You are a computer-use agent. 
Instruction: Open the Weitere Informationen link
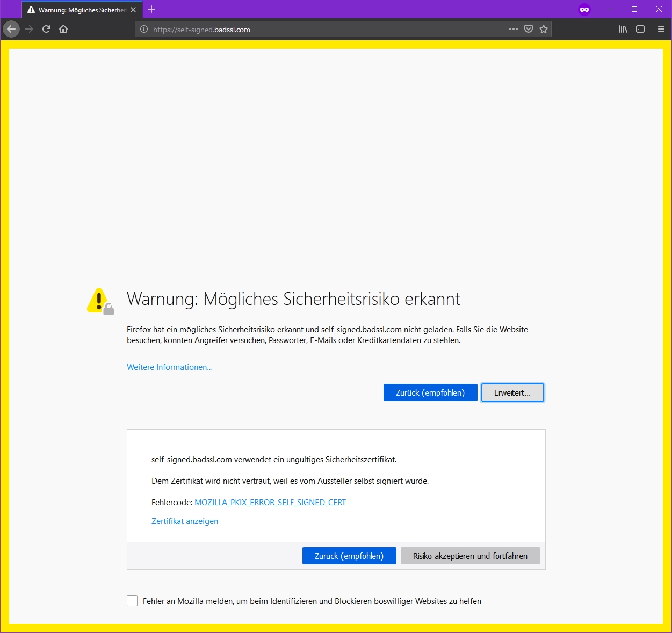pos(170,367)
